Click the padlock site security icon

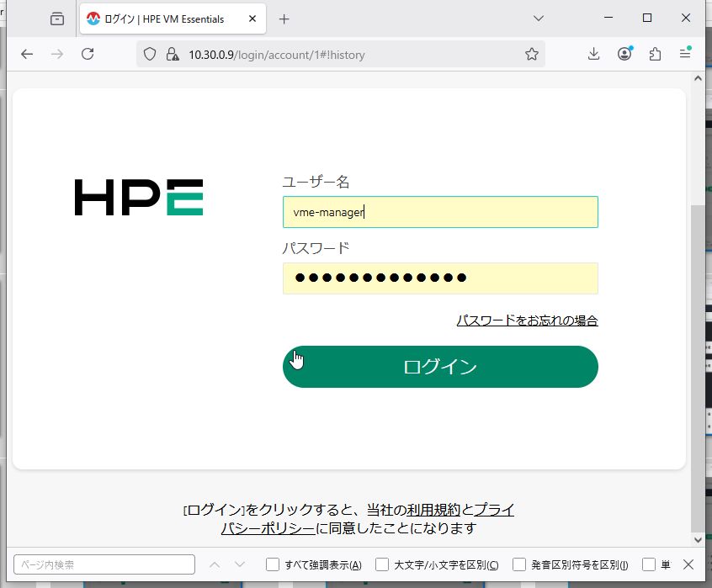(x=172, y=54)
